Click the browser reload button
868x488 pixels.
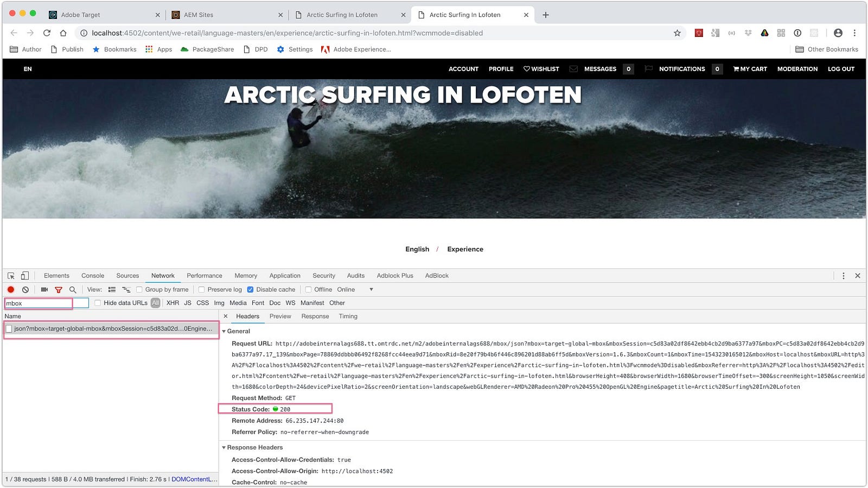47,33
